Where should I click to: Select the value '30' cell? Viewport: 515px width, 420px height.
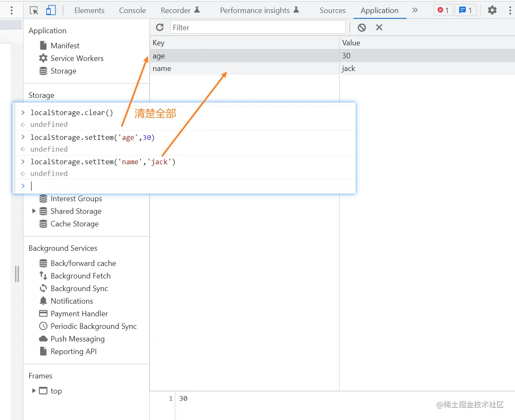pyautogui.click(x=427, y=56)
